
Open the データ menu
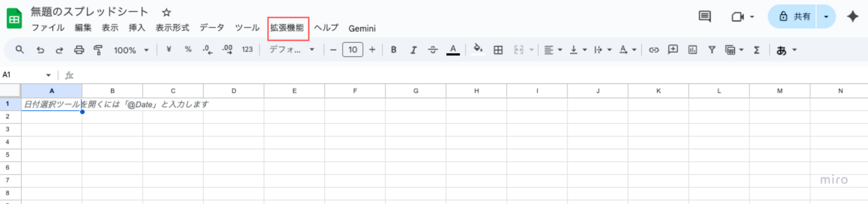coord(212,28)
